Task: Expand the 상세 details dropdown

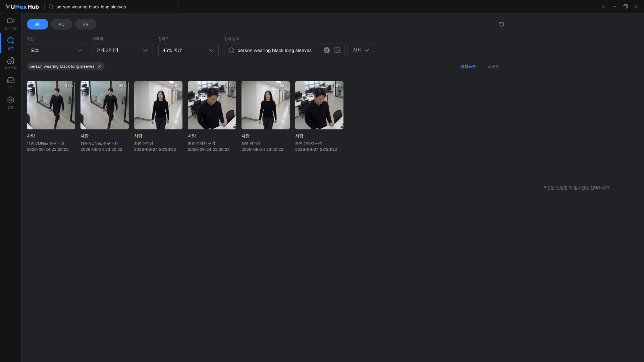Action: 361,50
